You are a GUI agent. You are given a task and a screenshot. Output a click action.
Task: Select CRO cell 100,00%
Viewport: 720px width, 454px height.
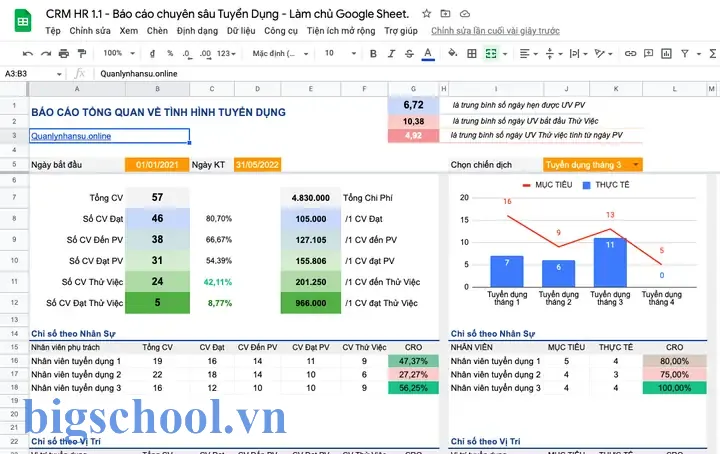[x=675, y=388]
